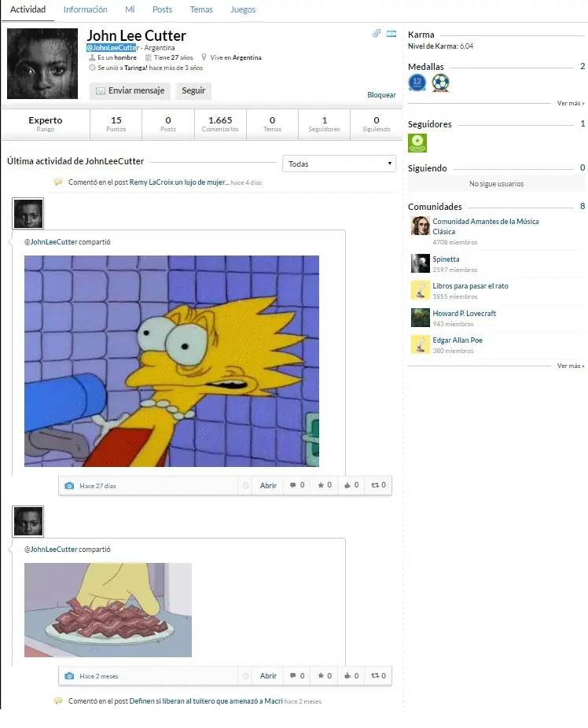Switch to the Actividad tab
This screenshot has height=728, width=588.
pos(28,9)
